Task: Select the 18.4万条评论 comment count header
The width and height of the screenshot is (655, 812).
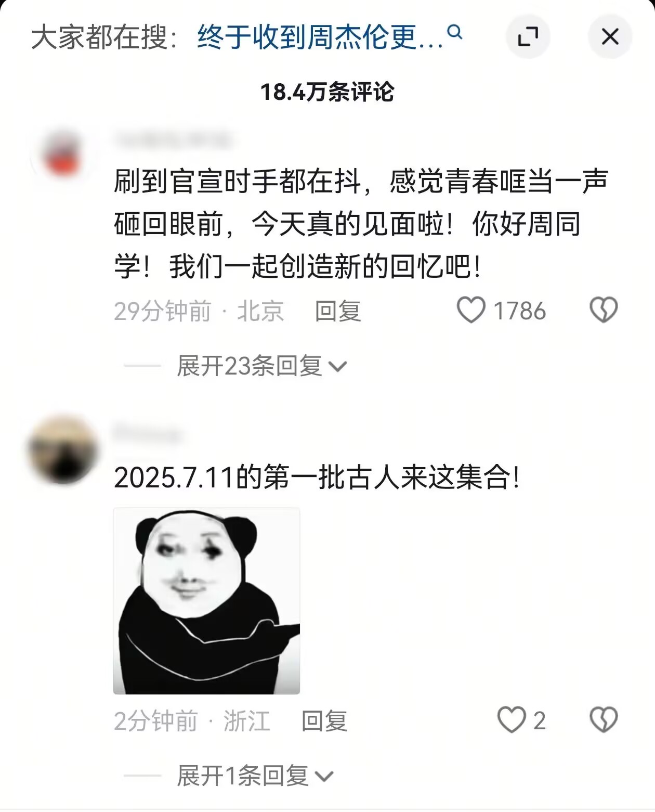Action: 327,92
